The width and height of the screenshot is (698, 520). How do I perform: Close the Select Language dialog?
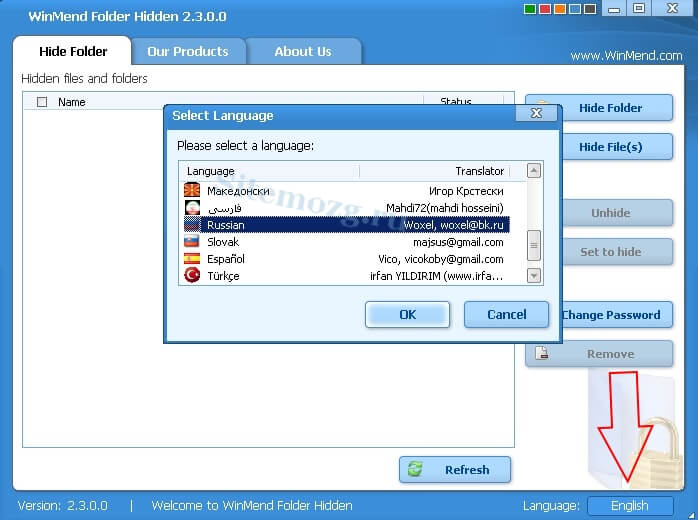[x=536, y=113]
